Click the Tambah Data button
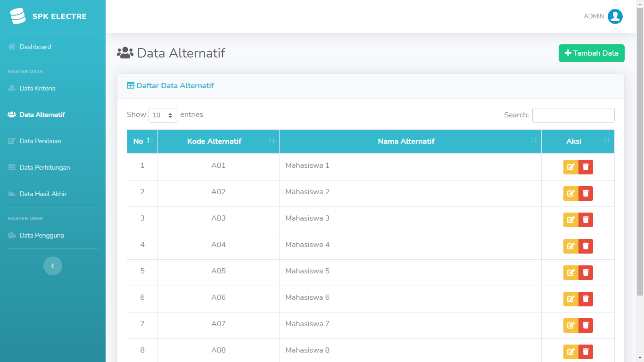The image size is (644, 362). tap(592, 53)
